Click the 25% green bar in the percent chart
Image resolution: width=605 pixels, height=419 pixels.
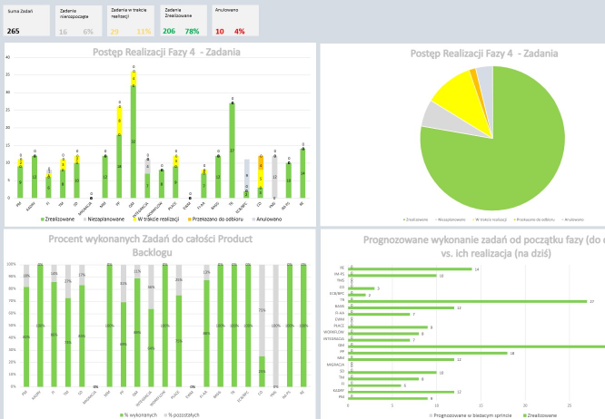[x=262, y=371]
